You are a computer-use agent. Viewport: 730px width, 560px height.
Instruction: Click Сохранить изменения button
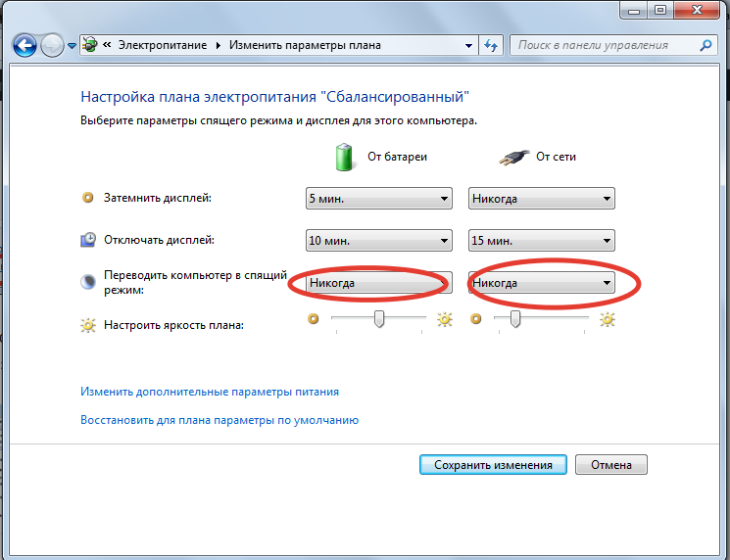(x=493, y=465)
